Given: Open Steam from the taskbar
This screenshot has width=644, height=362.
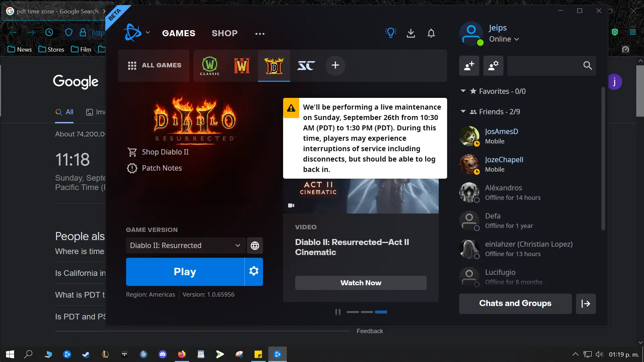Looking at the screenshot, I should click(86, 354).
